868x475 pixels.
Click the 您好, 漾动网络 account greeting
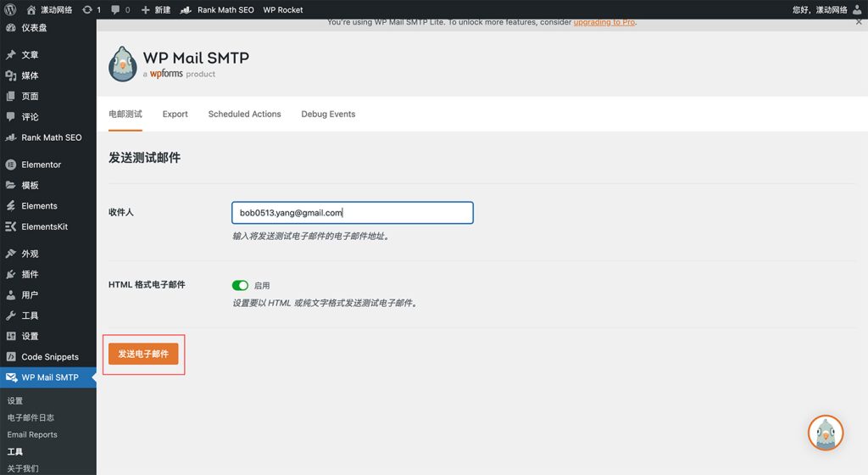[x=820, y=9]
